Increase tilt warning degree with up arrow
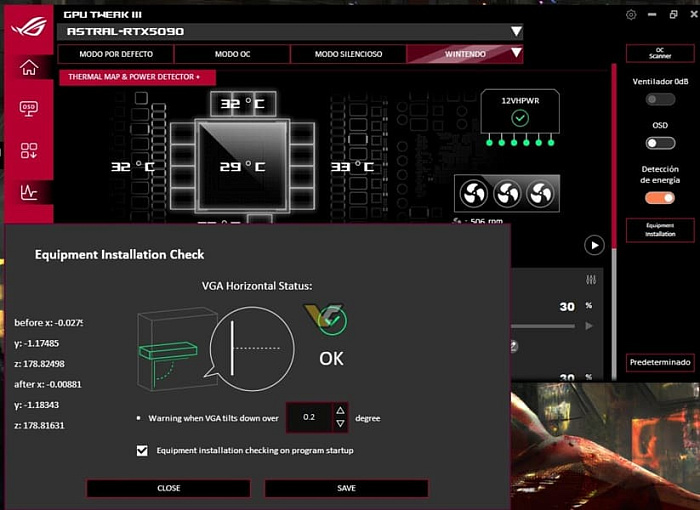Viewport: 700px width, 510px height. coord(340,410)
